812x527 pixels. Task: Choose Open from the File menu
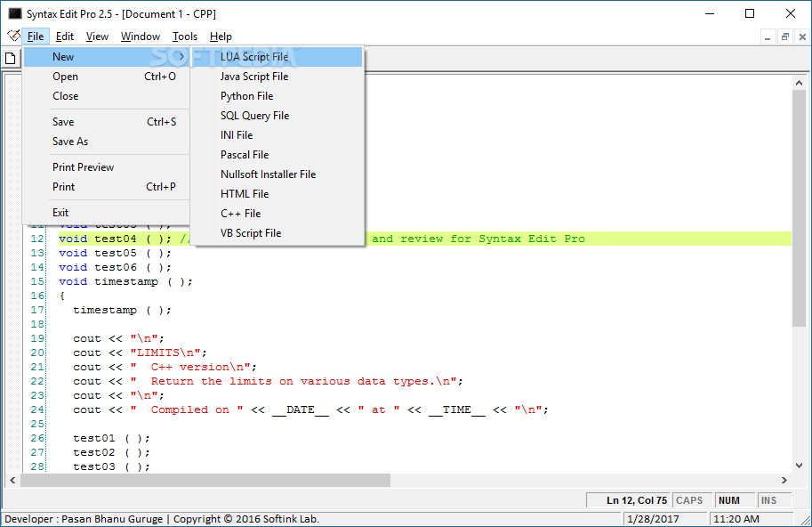107,77
